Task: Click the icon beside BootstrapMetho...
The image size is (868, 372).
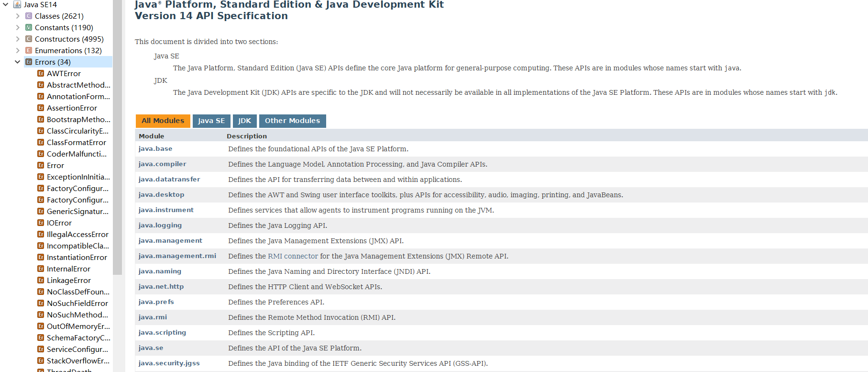Action: click(x=41, y=119)
